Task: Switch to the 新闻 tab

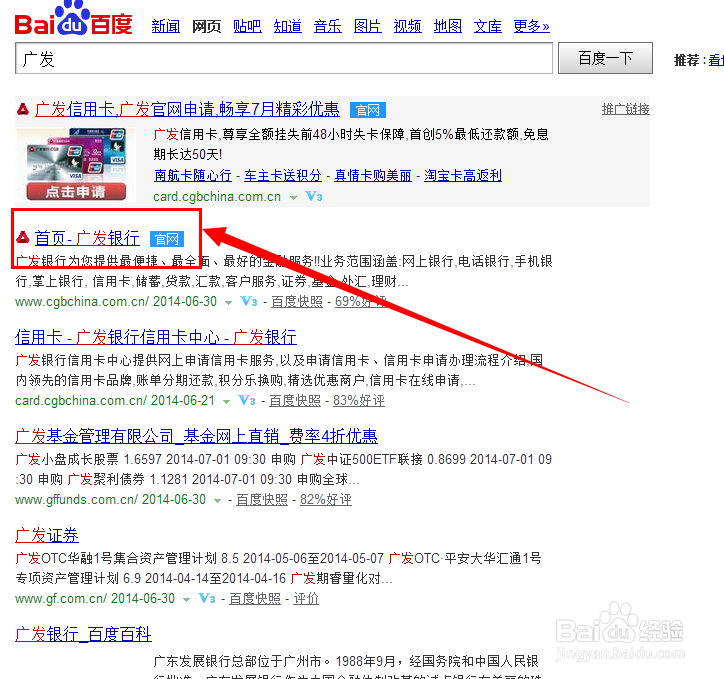Action: [x=166, y=26]
